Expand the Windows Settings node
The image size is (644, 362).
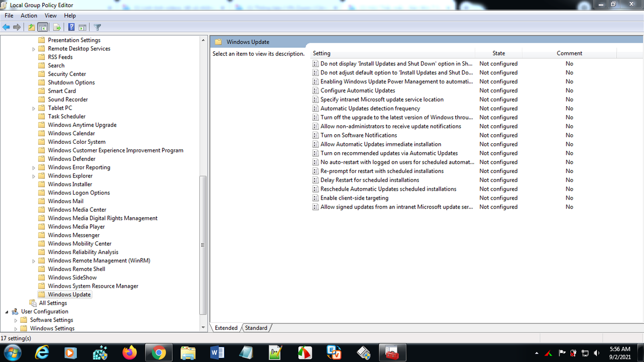coord(16,329)
